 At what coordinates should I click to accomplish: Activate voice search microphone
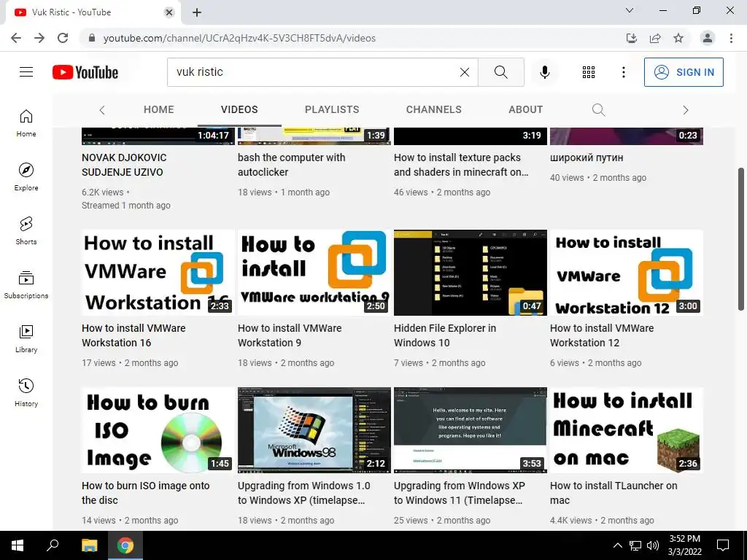(544, 72)
